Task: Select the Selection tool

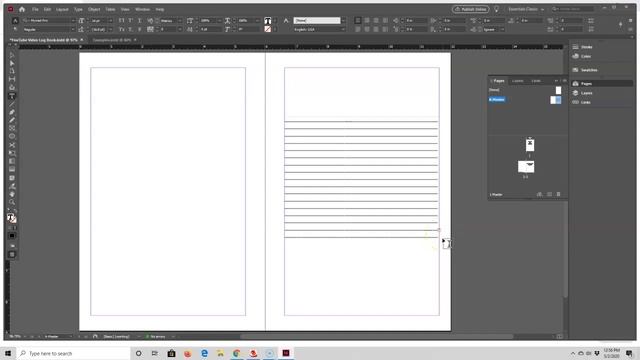Action: point(12,55)
